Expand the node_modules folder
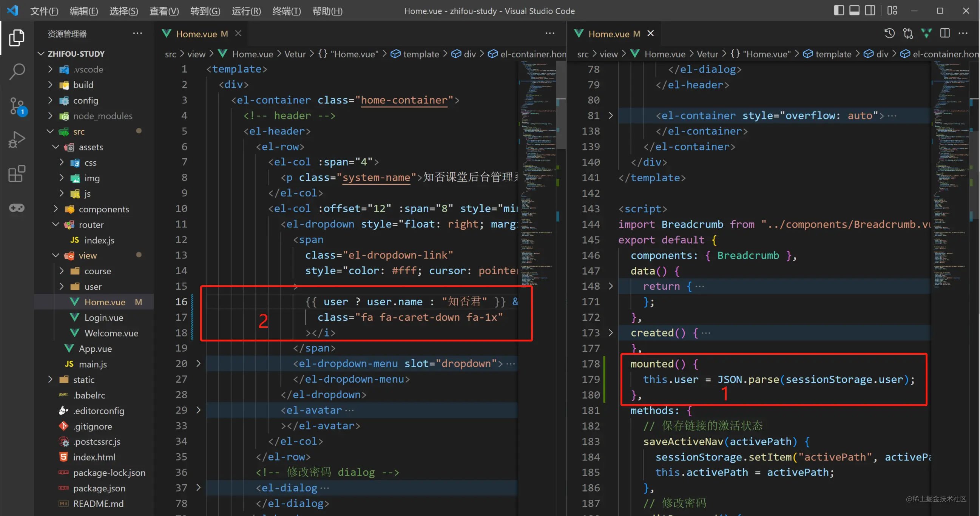The image size is (980, 516). point(102,116)
